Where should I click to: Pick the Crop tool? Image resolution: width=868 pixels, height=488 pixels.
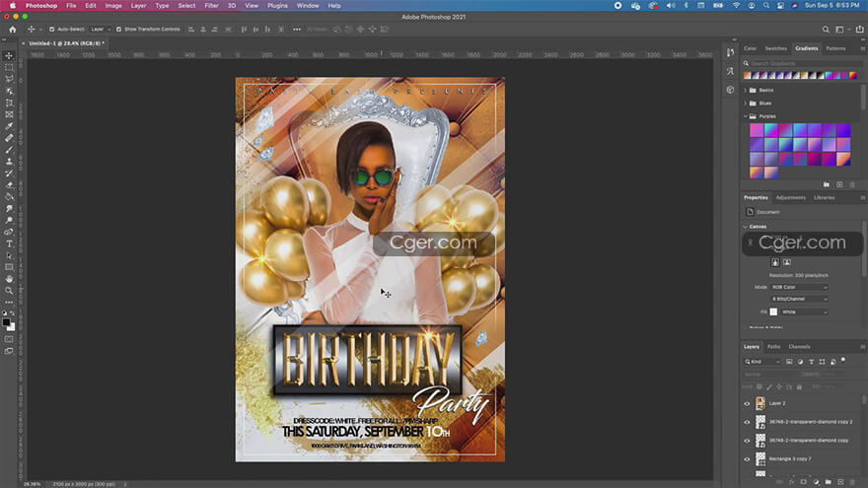pos(9,103)
